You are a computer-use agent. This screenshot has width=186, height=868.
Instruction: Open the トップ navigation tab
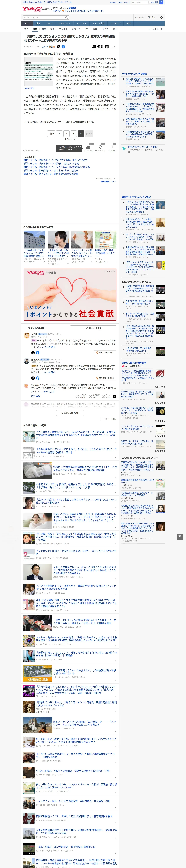(27, 24)
